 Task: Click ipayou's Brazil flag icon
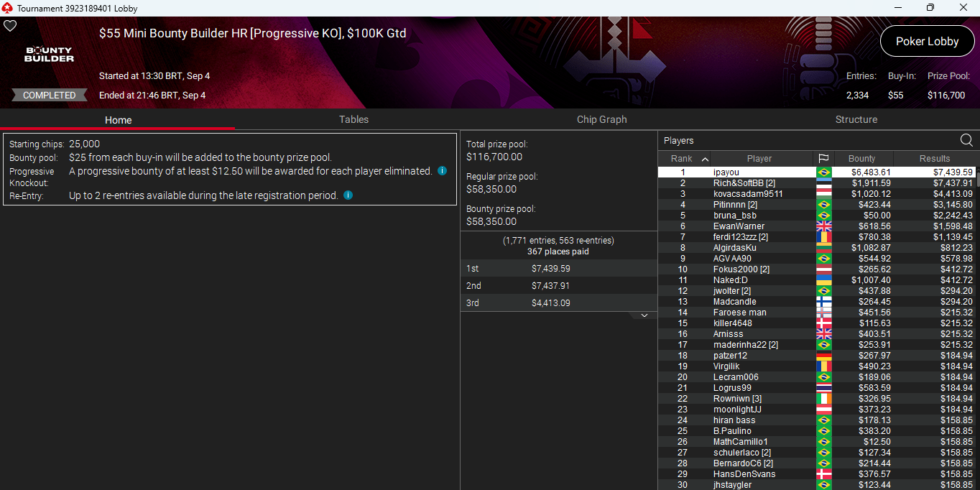click(823, 172)
